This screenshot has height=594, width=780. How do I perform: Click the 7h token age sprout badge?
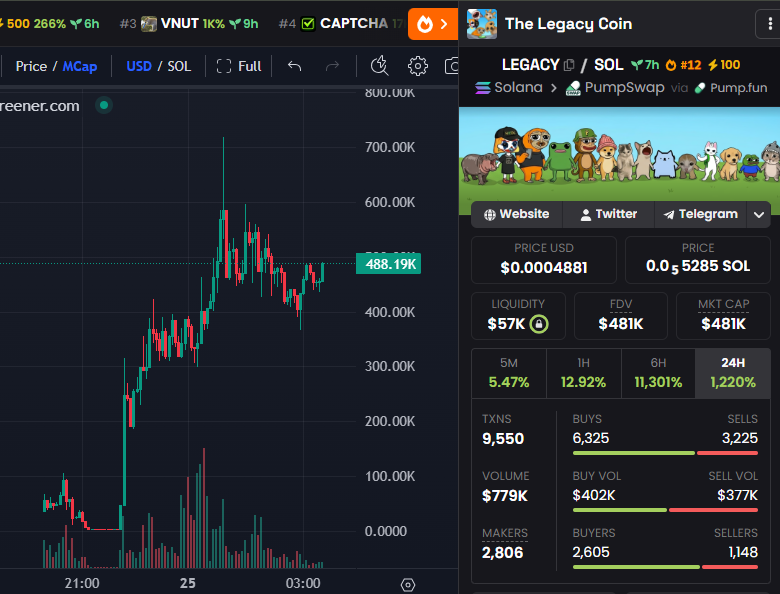pos(645,65)
